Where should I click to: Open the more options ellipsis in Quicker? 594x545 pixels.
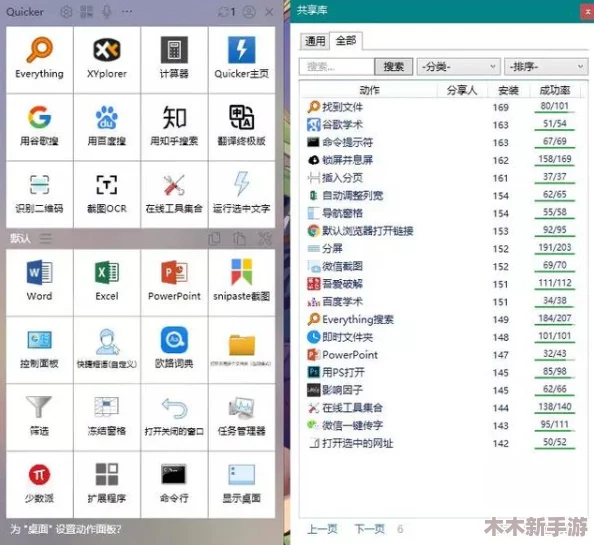[x=127, y=12]
